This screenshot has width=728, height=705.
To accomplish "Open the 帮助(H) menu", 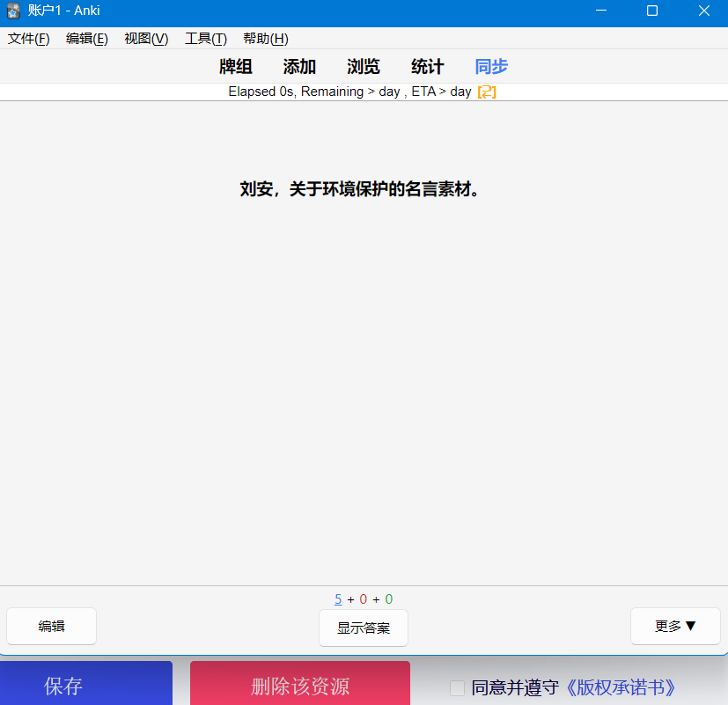I will [266, 39].
